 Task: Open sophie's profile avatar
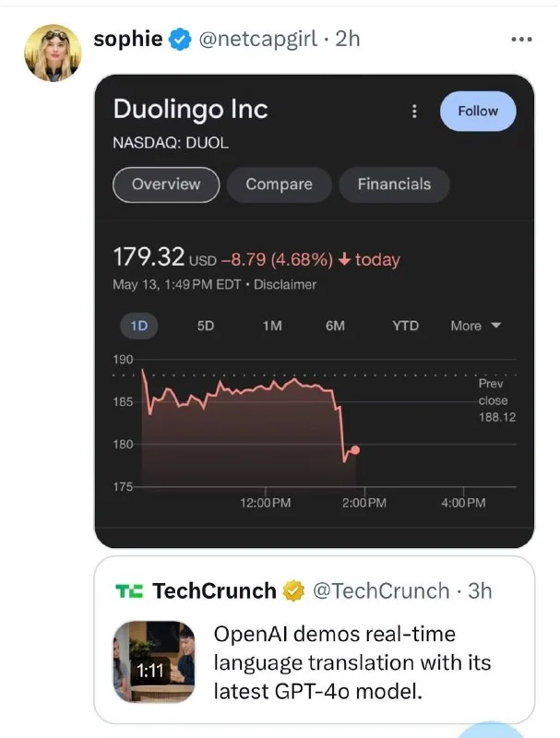[x=52, y=52]
